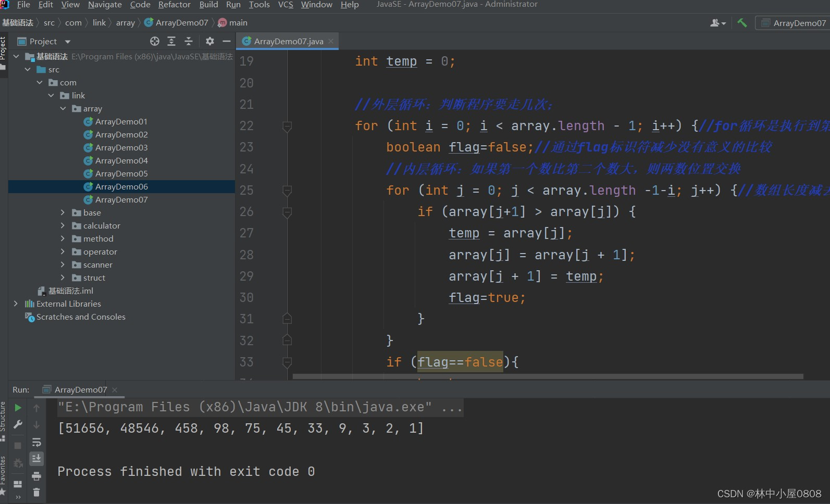Select 基础语法.iml file in tree
This screenshot has height=504, width=830.
pyautogui.click(x=70, y=291)
